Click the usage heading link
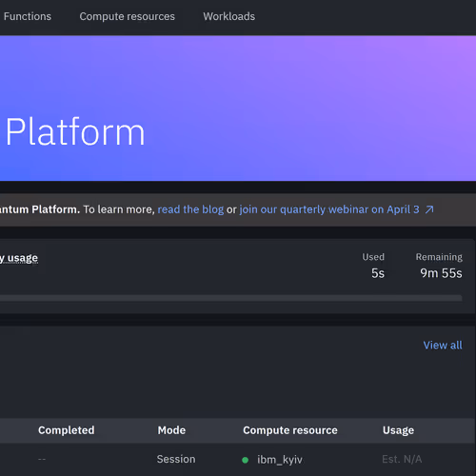The height and width of the screenshot is (476, 476). click(x=19, y=258)
